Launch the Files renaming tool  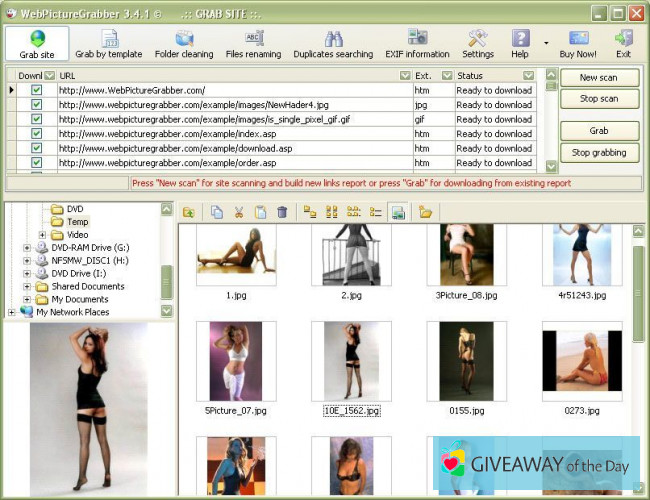(254, 43)
